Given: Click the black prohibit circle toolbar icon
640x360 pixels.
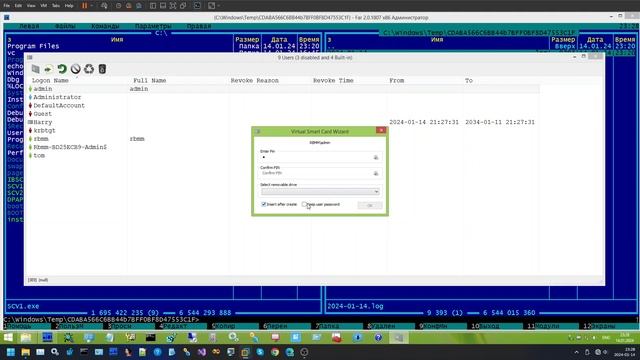Looking at the screenshot, I should point(76,69).
